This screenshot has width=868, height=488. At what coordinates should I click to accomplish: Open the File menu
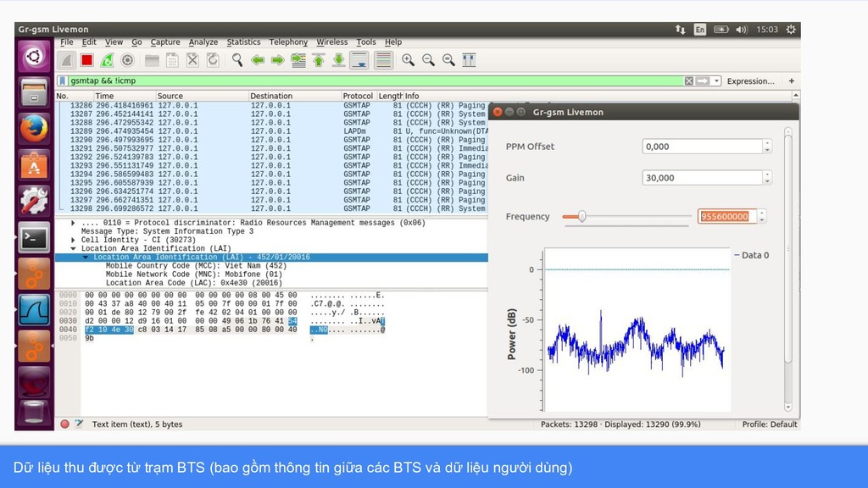(x=66, y=42)
